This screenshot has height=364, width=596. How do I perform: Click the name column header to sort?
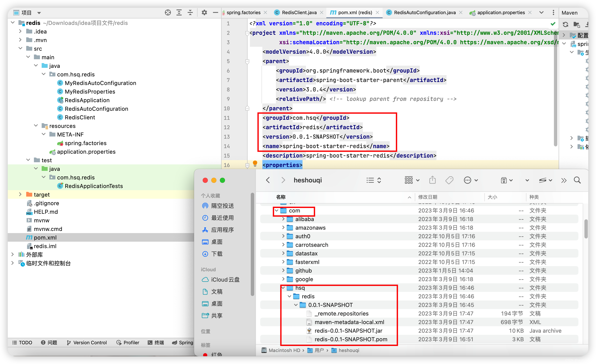click(281, 197)
